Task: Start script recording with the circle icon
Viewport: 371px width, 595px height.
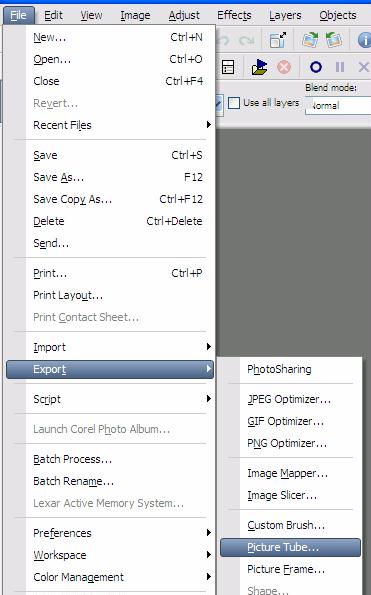Action: (x=316, y=67)
